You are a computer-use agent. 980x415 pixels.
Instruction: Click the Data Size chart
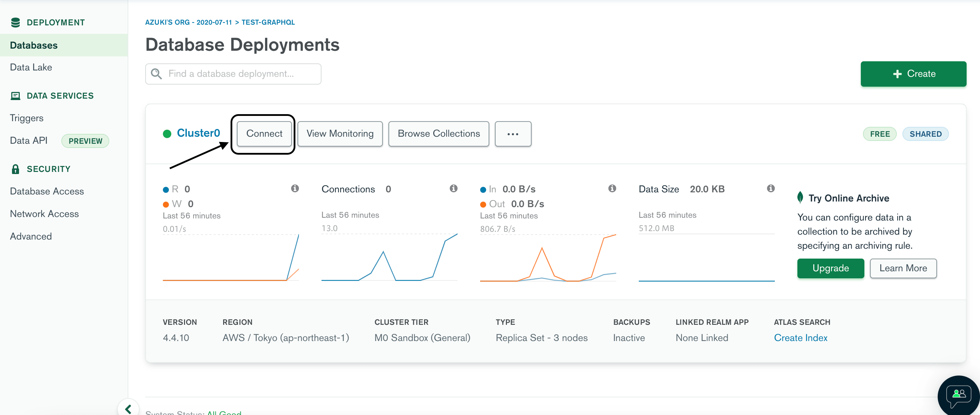[x=706, y=257]
